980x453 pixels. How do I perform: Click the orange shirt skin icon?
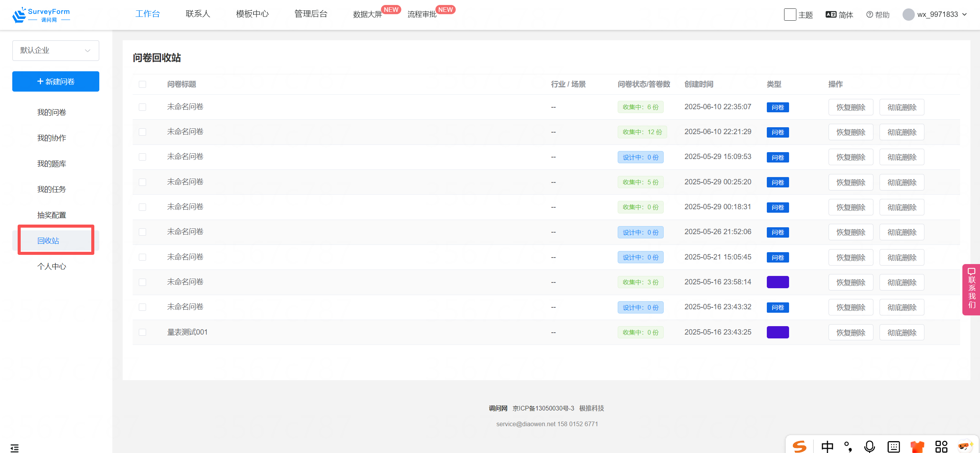(917, 446)
